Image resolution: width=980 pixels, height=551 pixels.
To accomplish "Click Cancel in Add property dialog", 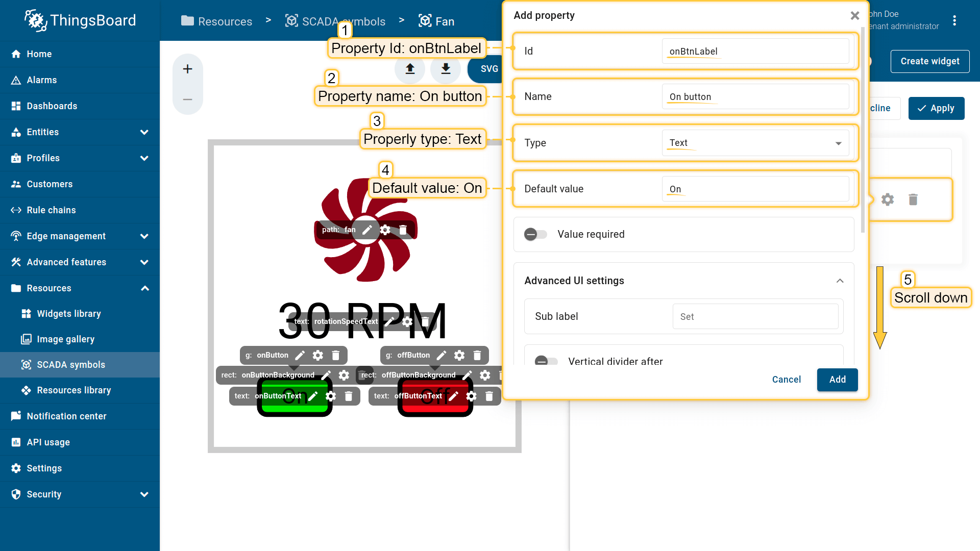I will [x=786, y=380].
